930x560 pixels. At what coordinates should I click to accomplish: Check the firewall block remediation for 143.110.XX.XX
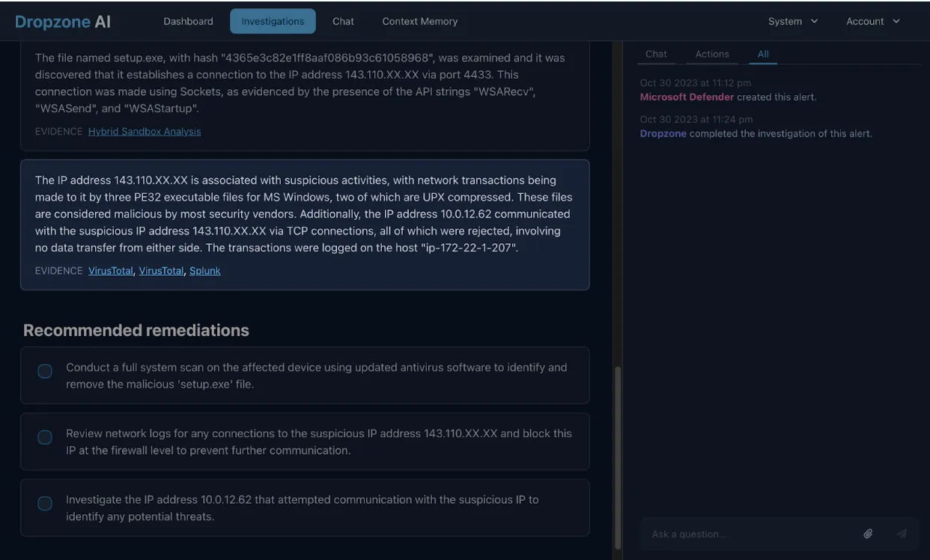pos(45,436)
